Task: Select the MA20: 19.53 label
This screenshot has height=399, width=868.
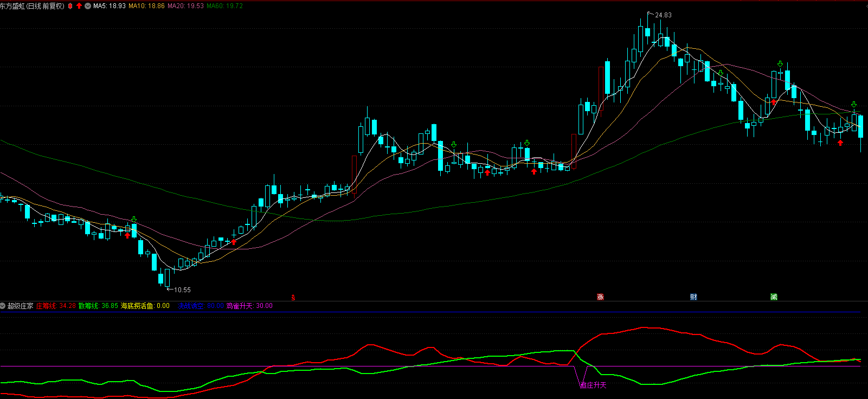Action: pos(186,6)
